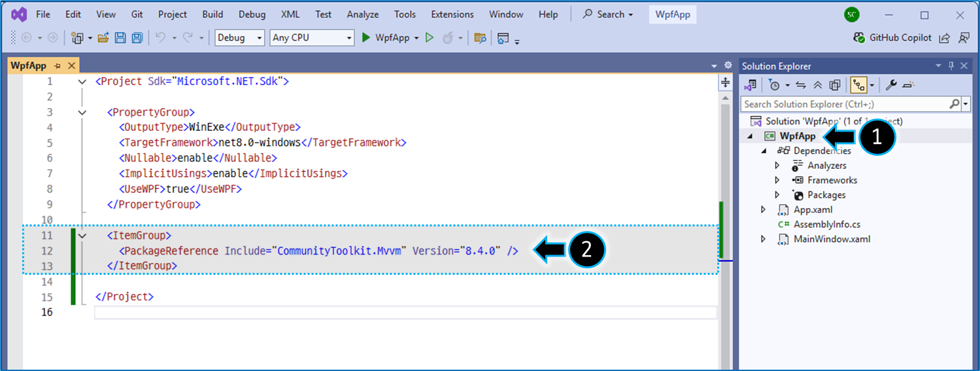980x371 pixels.
Task: Open Solution Explorer search options dropdown
Action: click(x=966, y=104)
